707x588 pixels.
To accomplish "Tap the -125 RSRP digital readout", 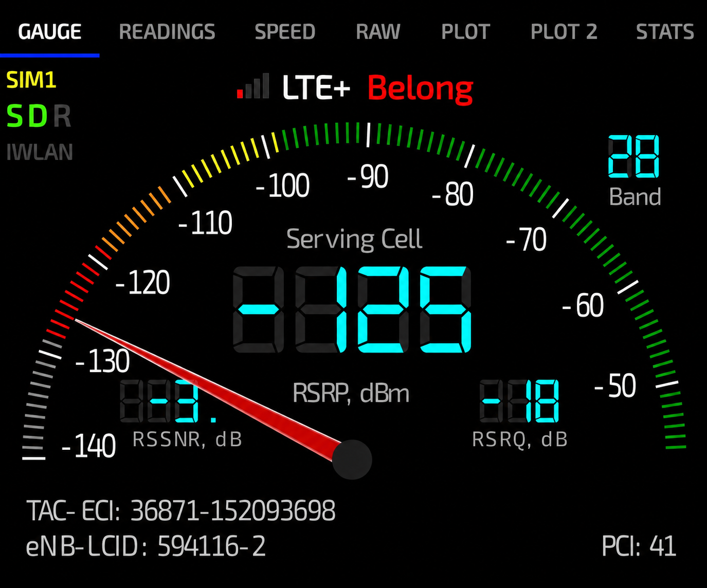I will coord(352,309).
